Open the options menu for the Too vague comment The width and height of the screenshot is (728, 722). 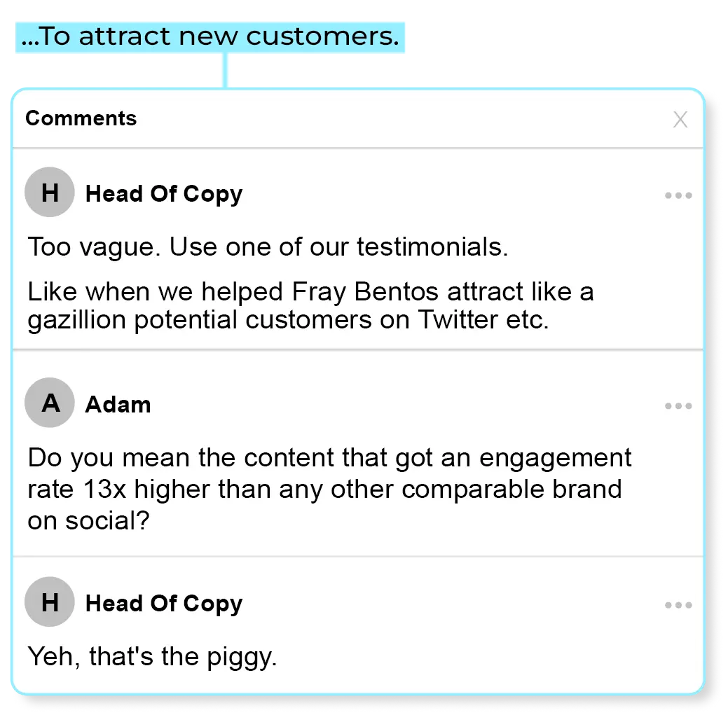(x=678, y=195)
